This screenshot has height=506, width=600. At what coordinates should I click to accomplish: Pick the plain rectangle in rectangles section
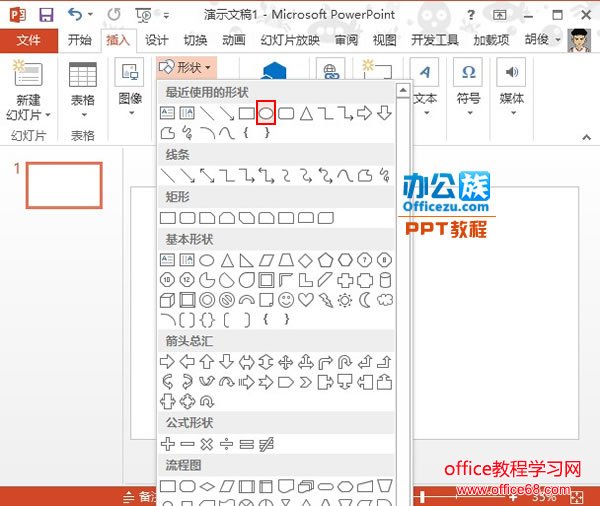[168, 218]
